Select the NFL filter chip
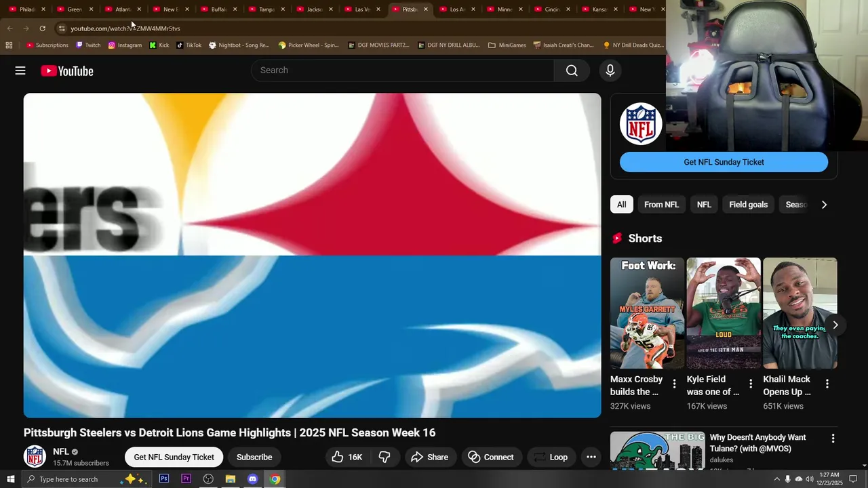The image size is (868, 488). coord(704,205)
